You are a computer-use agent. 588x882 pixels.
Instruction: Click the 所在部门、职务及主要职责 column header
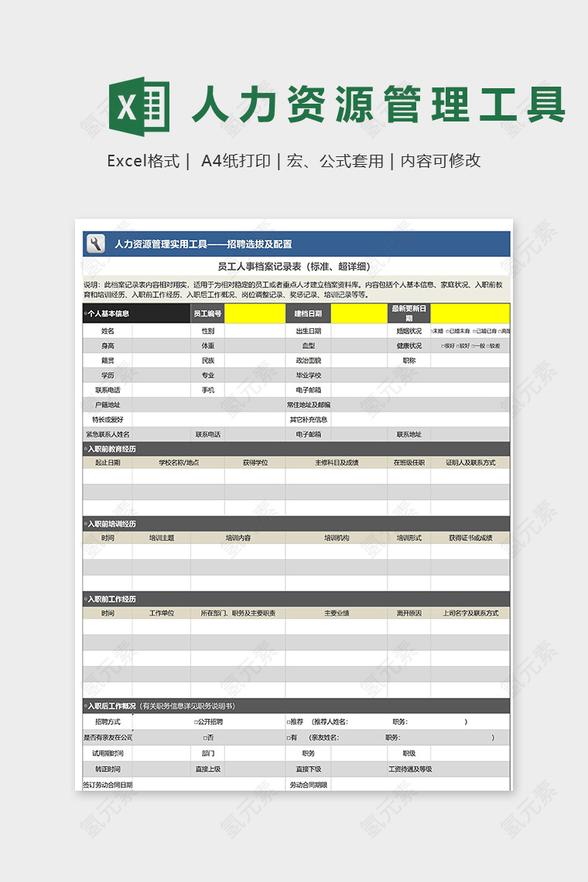238,613
